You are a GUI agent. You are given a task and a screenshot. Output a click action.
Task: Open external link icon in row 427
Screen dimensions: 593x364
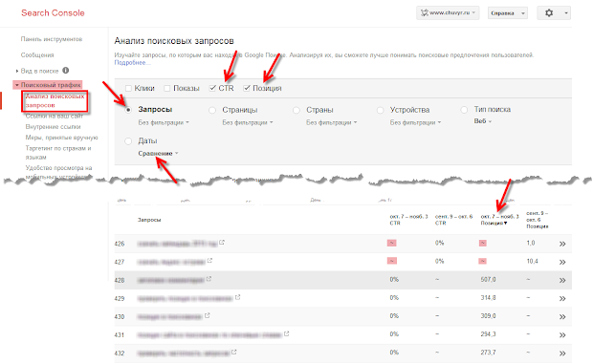tap(209, 261)
